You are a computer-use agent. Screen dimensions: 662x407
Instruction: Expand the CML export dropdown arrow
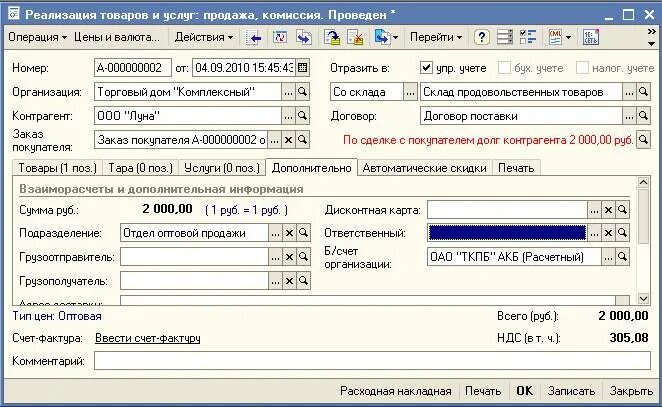pyautogui.click(x=568, y=38)
